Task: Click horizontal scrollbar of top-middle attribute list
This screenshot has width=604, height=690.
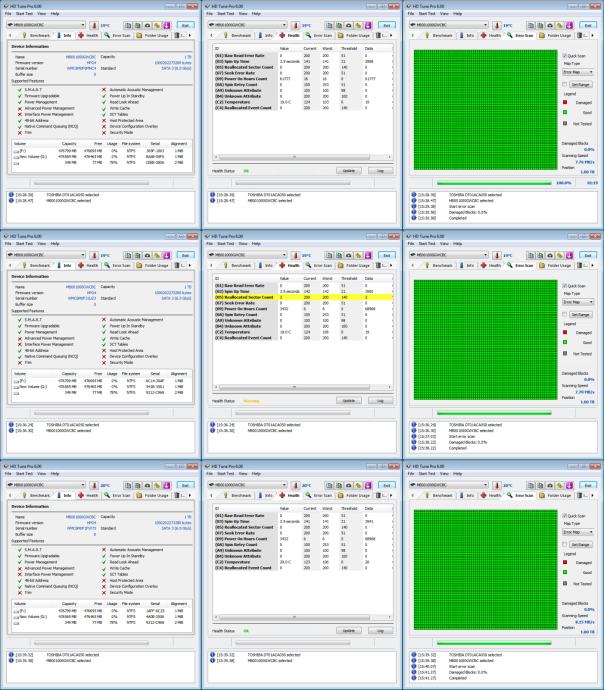Action: point(303,157)
